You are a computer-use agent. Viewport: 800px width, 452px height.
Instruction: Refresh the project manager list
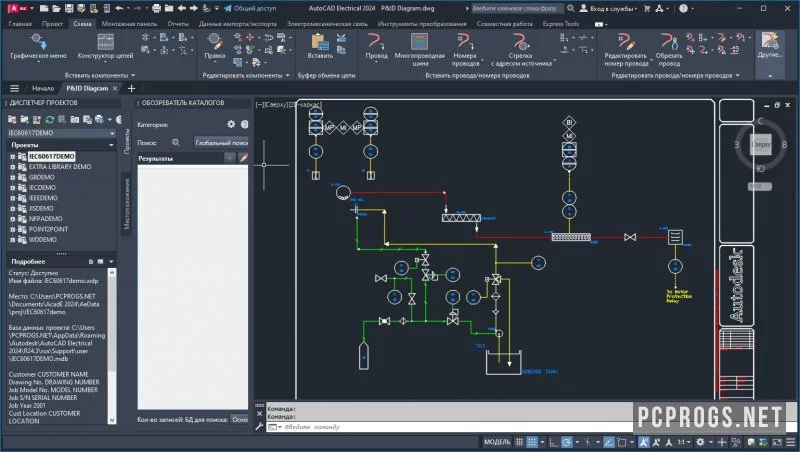click(x=49, y=119)
